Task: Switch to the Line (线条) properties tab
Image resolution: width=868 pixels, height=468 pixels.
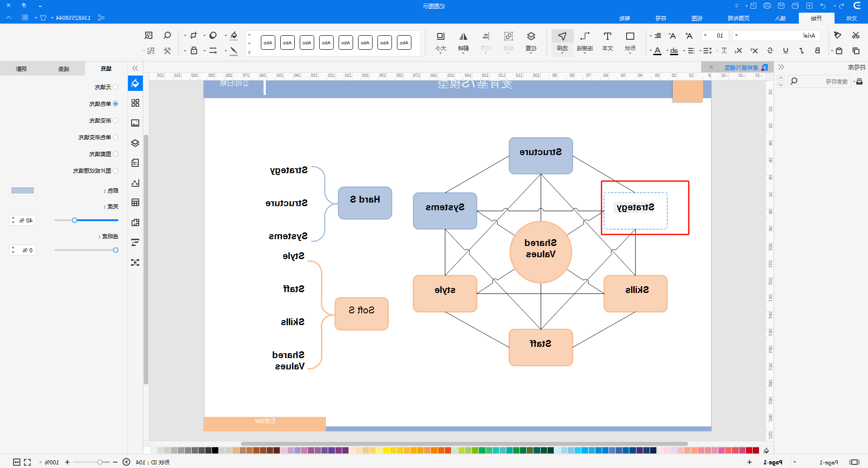Action: pos(64,69)
